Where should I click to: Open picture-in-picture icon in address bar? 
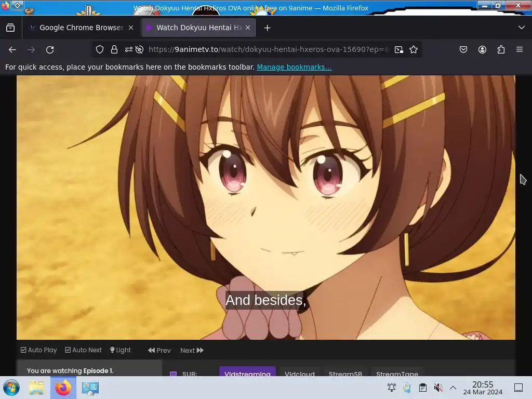(x=399, y=49)
